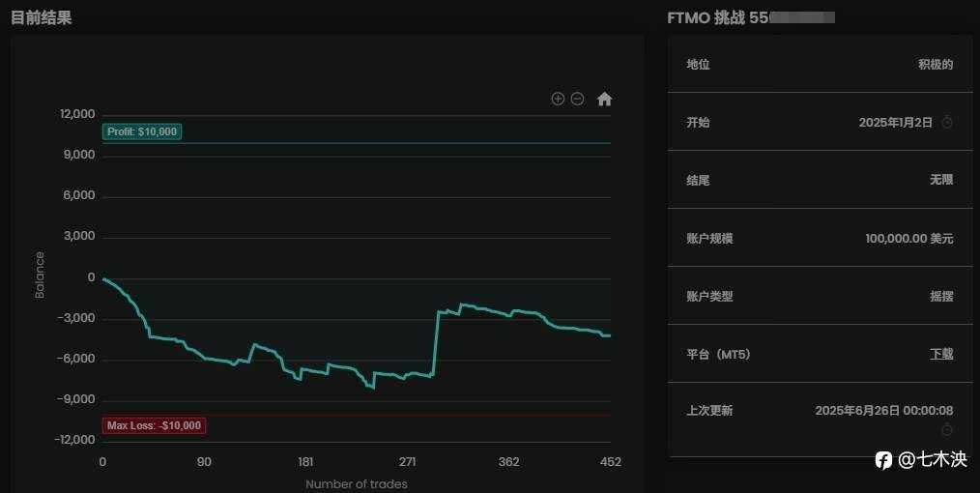Reset chart view with home icon
Screen dimensions: 980x493
(604, 99)
